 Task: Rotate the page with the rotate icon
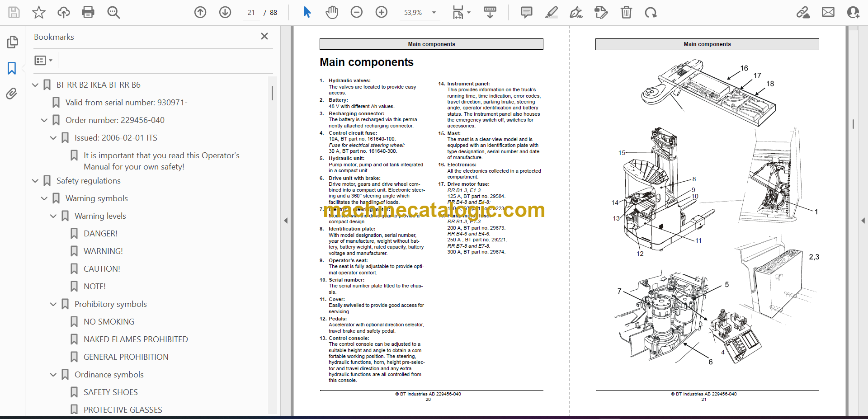coord(651,12)
